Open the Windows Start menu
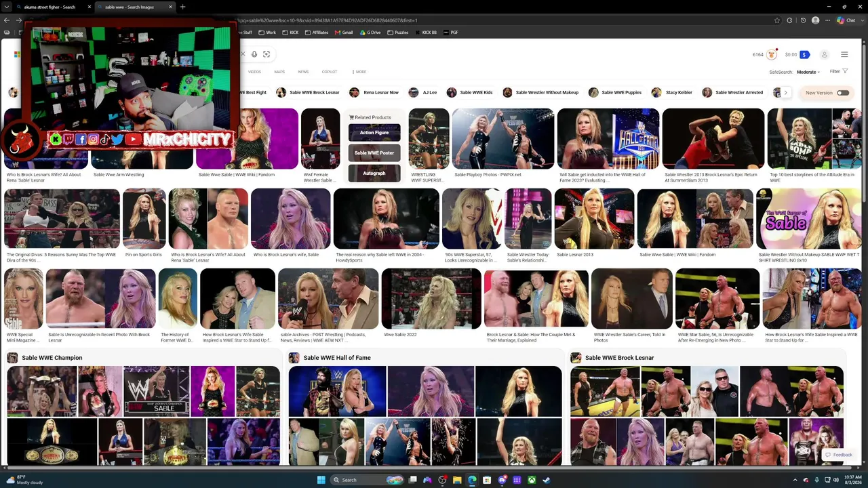The height and width of the screenshot is (488, 868). pos(321,480)
